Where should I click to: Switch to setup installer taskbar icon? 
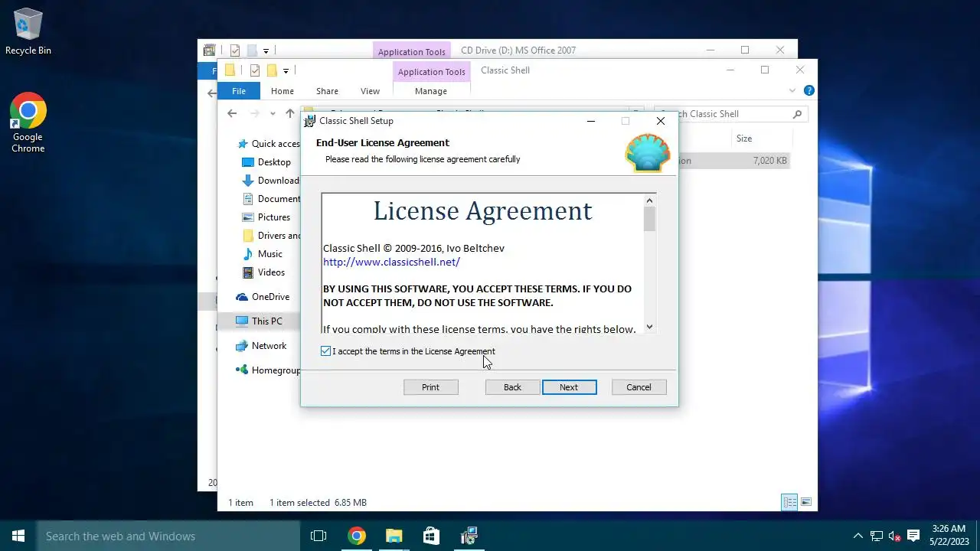(469, 536)
